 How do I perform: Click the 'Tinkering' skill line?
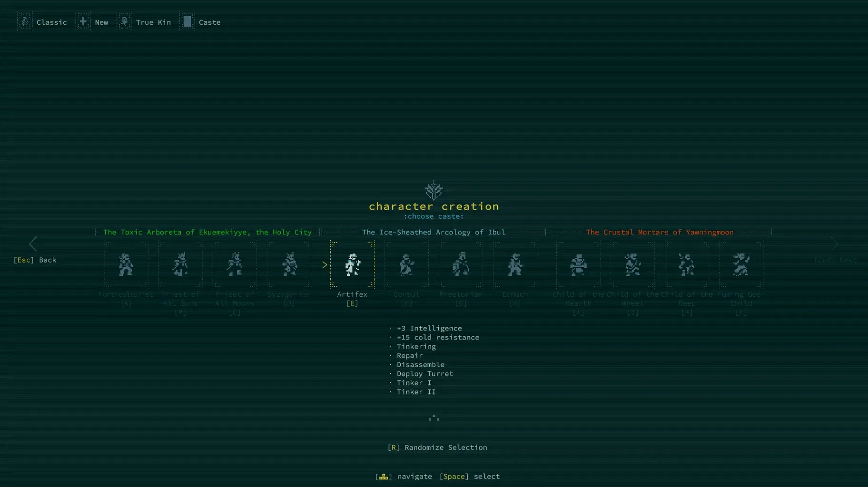tap(416, 346)
